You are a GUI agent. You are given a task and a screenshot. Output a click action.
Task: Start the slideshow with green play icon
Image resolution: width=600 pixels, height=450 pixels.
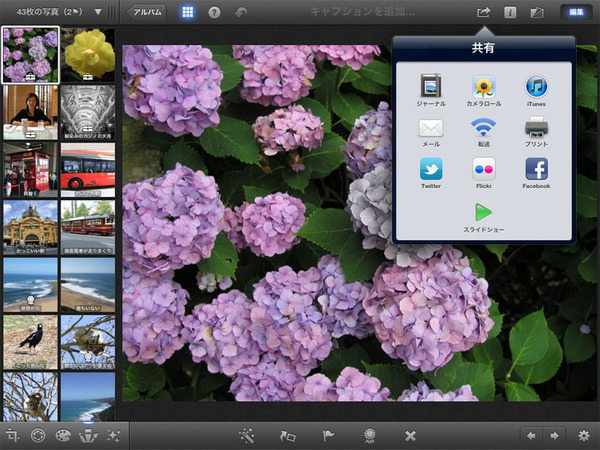point(483,212)
